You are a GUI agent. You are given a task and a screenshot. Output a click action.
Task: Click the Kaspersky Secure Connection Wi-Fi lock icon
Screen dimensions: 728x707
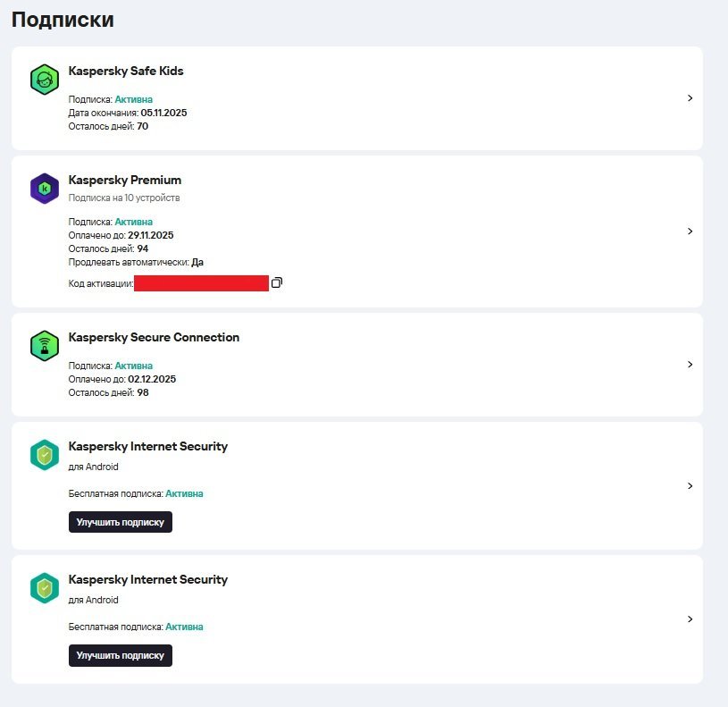pyautogui.click(x=45, y=346)
